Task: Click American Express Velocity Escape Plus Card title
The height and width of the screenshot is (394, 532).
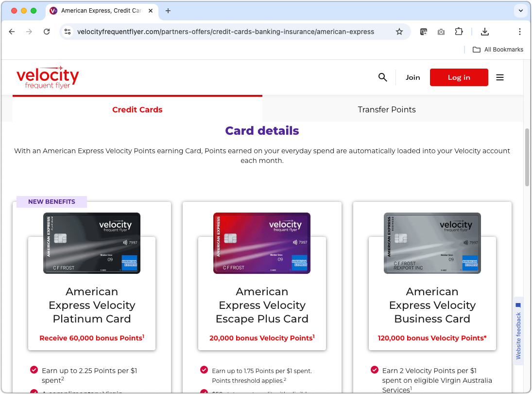Action: (x=262, y=305)
